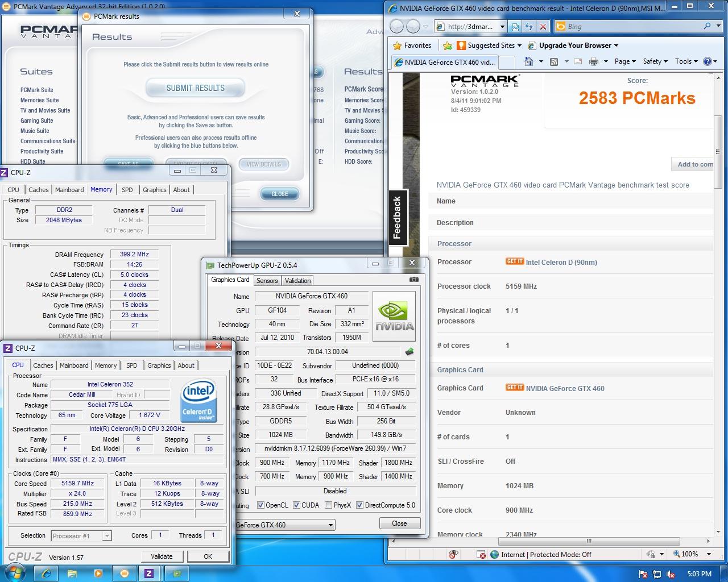Image resolution: width=728 pixels, height=582 pixels.
Task: Click Close button in GPU-Z
Action: click(399, 523)
